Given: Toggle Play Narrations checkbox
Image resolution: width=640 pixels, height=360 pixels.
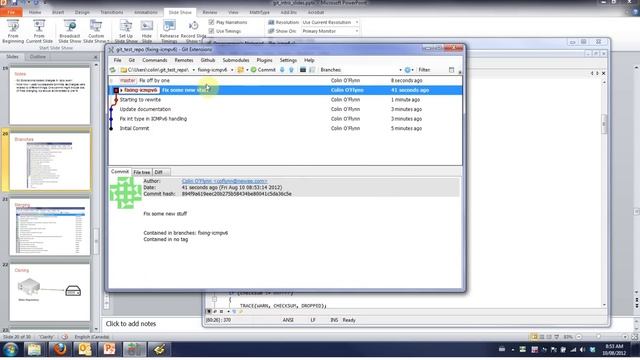Looking at the screenshot, I should pos(211,22).
